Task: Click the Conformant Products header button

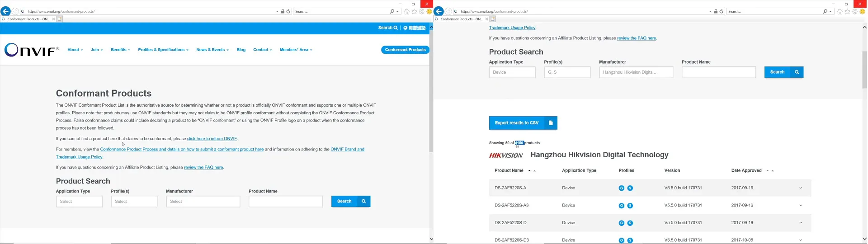Action: click(x=405, y=50)
